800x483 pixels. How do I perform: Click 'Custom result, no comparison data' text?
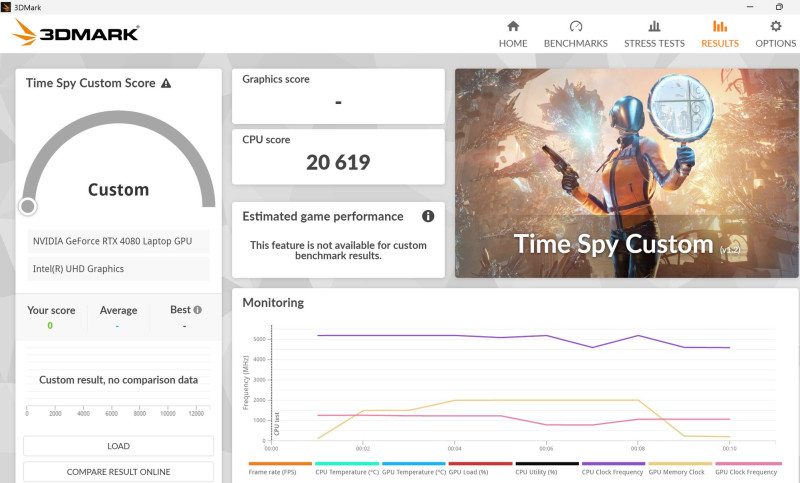point(118,380)
